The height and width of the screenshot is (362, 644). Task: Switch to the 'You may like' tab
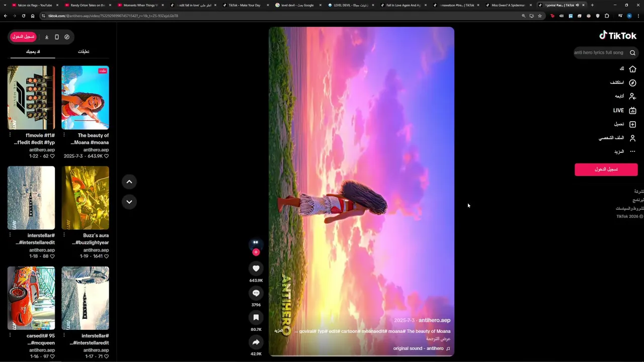coord(33,51)
